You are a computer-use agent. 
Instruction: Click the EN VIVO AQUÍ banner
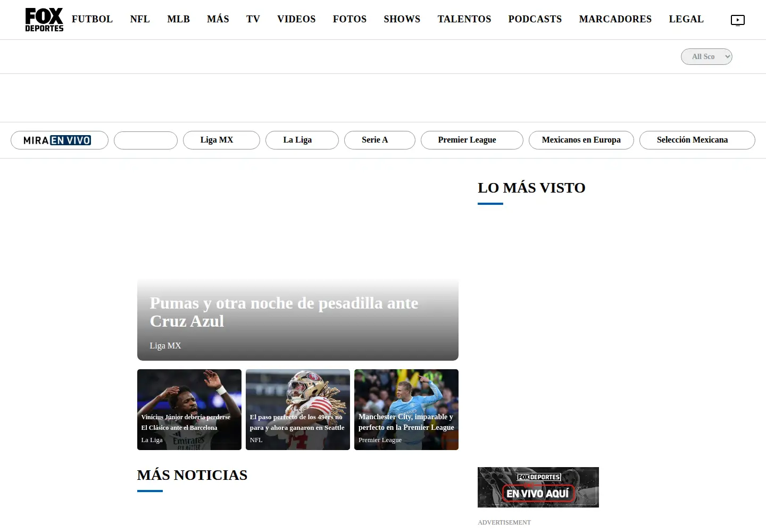click(538, 487)
